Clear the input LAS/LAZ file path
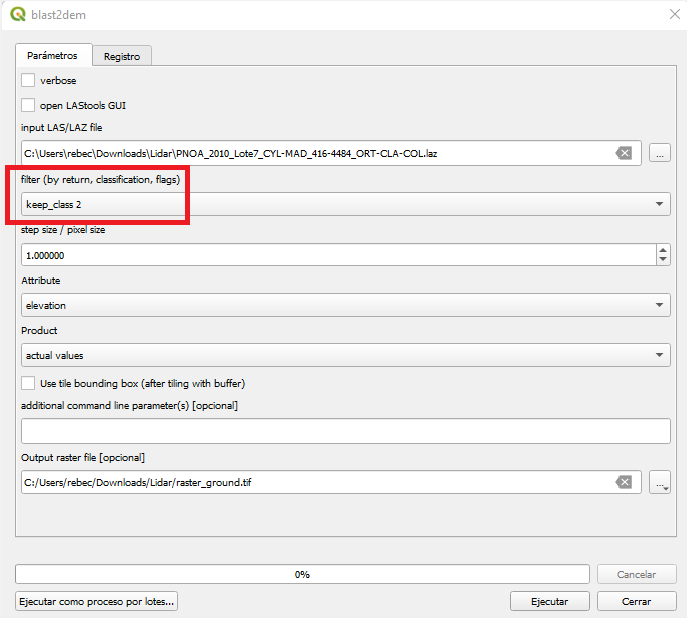Screen dimensions: 687x618 (623, 153)
